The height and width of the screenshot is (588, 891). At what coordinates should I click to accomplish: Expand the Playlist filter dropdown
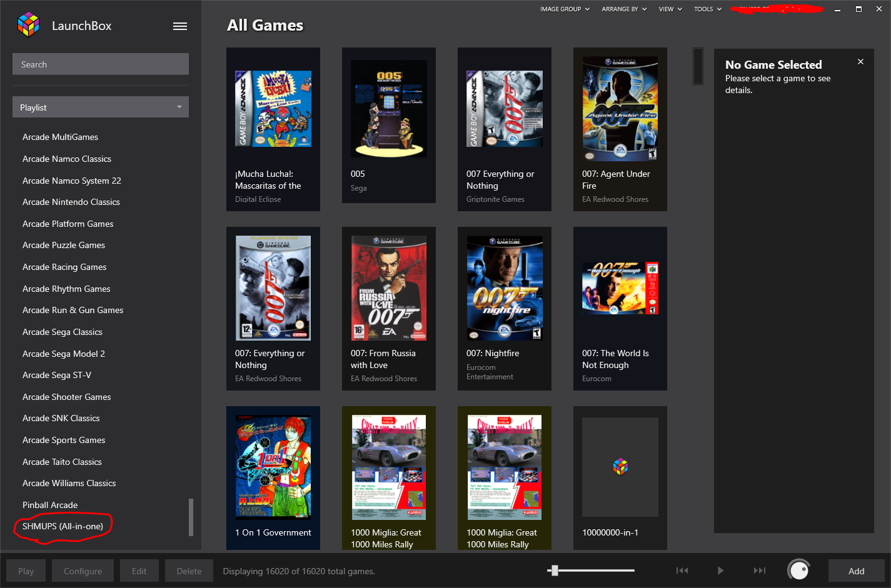[101, 107]
